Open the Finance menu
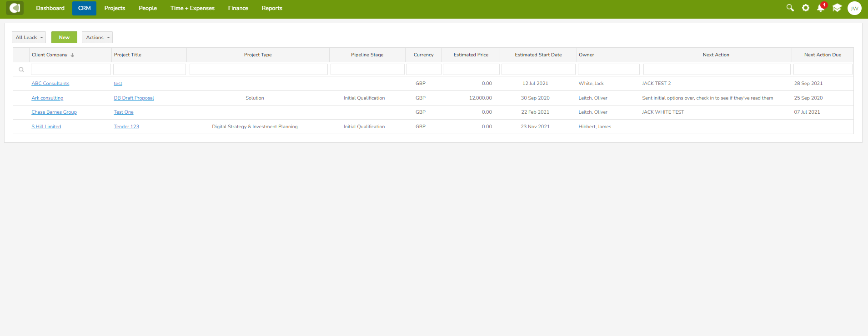868x336 pixels. click(238, 8)
